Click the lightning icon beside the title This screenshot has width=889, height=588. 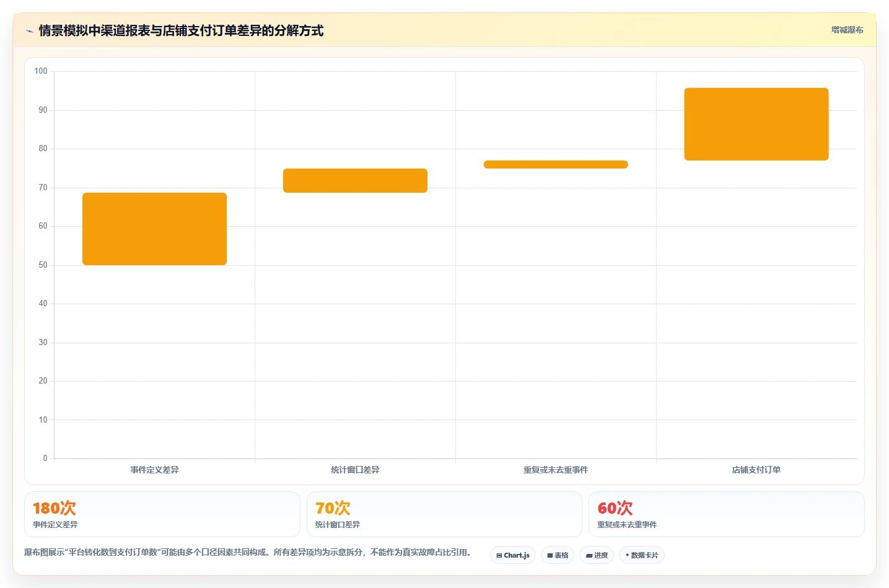pos(29,31)
